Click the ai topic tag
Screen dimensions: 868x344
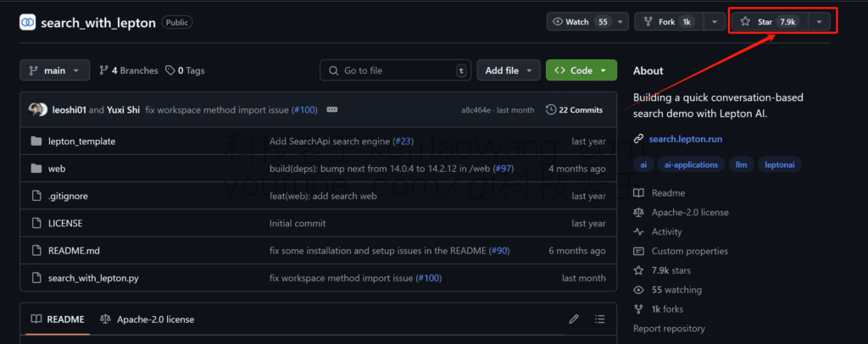(x=643, y=165)
